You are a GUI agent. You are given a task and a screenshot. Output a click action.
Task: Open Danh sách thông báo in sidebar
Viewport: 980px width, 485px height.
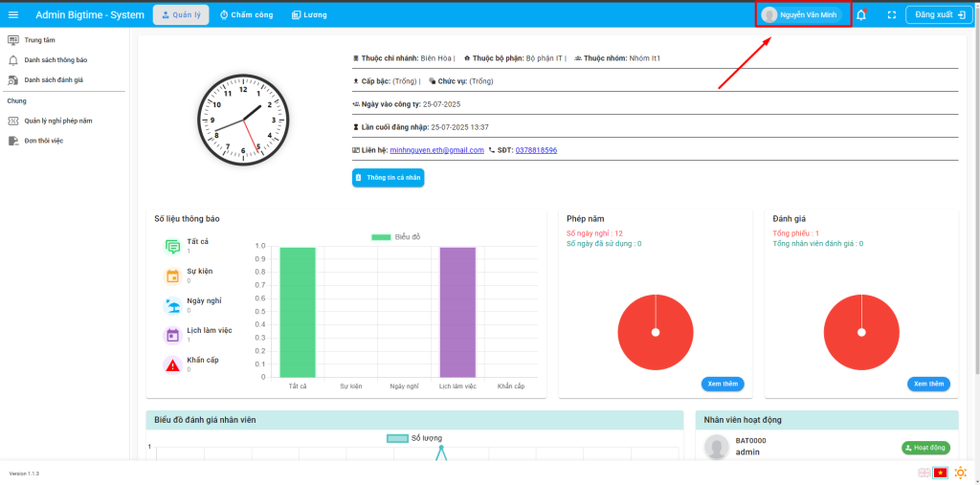click(x=57, y=59)
